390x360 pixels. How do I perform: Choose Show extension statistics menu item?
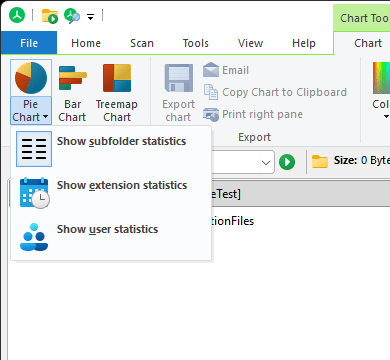tap(111, 193)
